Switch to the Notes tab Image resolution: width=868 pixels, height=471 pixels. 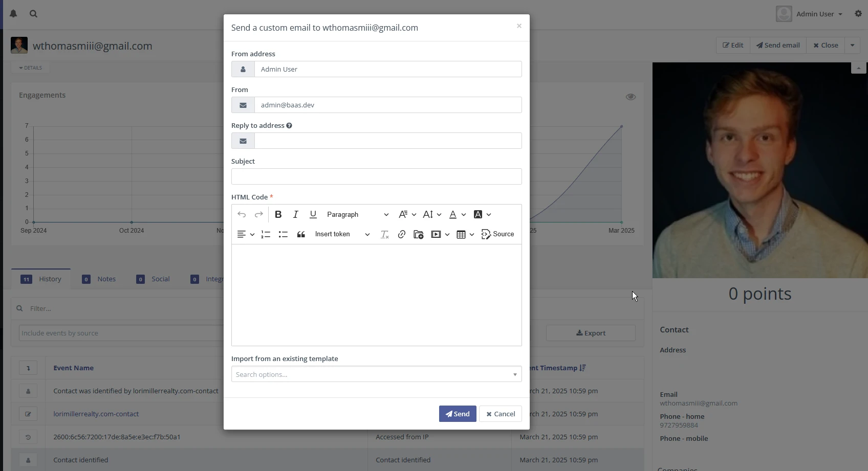coord(99,279)
